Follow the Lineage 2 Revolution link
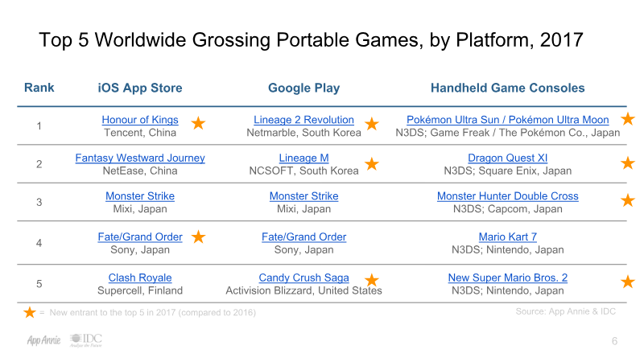The width and height of the screenshot is (644, 362). [x=303, y=120]
